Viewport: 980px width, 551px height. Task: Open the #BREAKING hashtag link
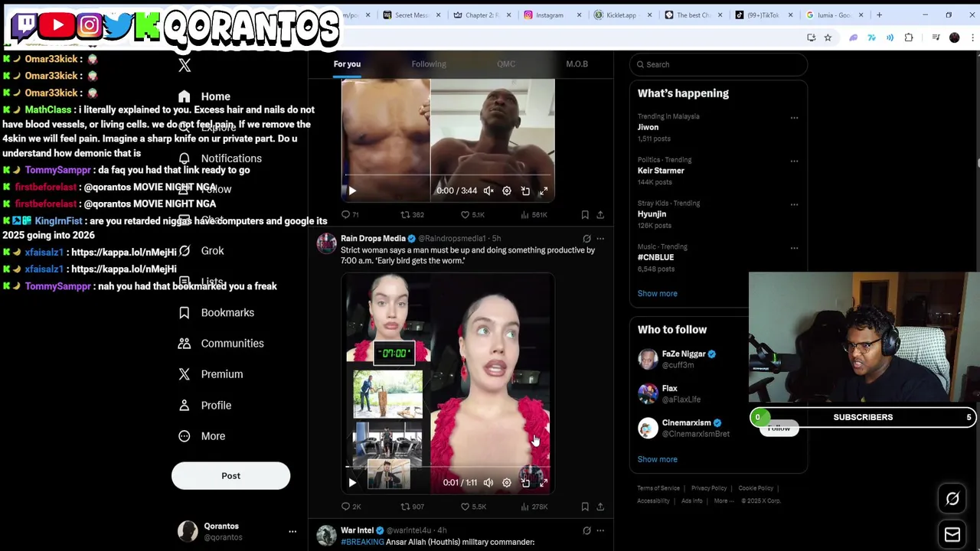point(362,542)
